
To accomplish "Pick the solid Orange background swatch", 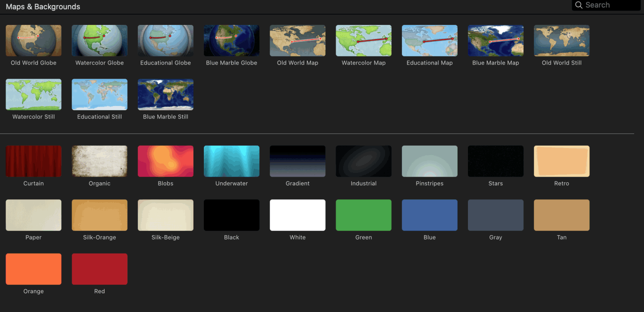I will tap(33, 269).
